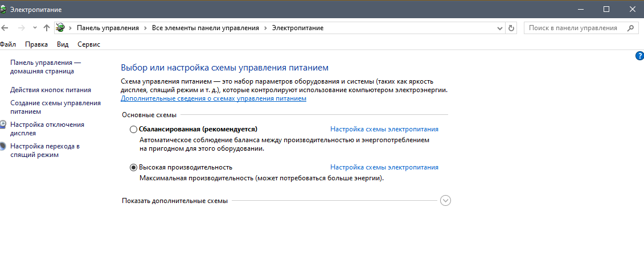The height and width of the screenshot is (269, 644).
Task: Open the Файл menu
Action: 8,44
